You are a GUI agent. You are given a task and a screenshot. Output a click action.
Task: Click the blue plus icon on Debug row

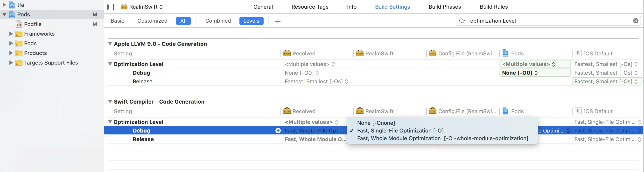(278, 131)
